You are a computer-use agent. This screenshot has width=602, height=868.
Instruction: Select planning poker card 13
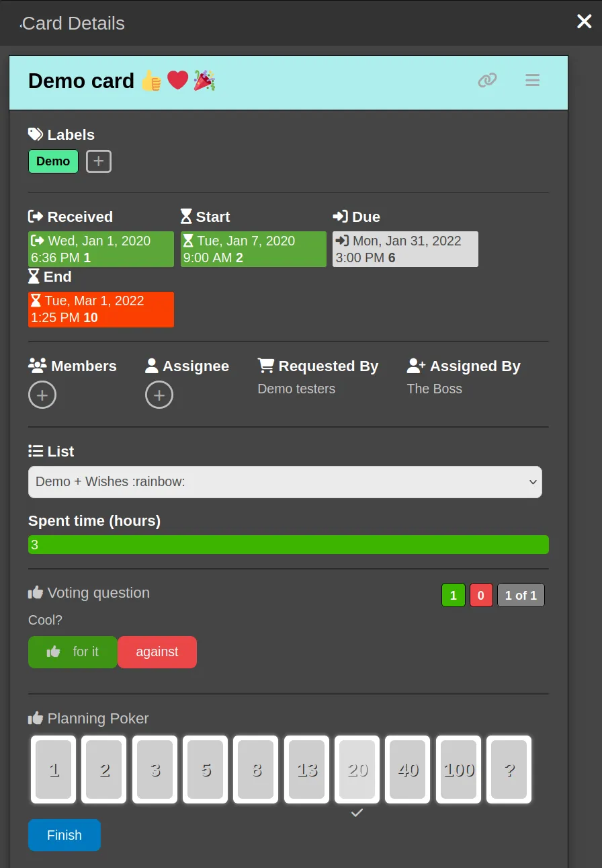click(307, 770)
